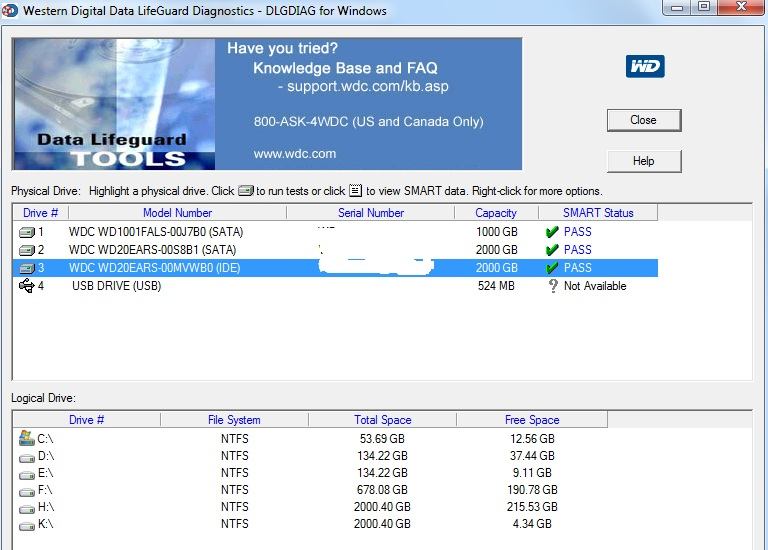Select WDC WD20EARS-00MVWB0 (IDE) row
768x550 pixels.
pos(336,268)
